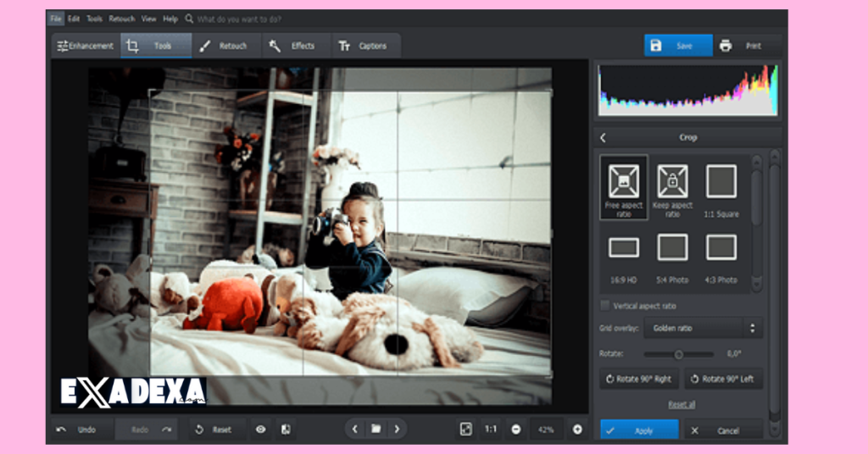
Task: Select Keep aspect ratio crop preset
Action: click(x=672, y=191)
